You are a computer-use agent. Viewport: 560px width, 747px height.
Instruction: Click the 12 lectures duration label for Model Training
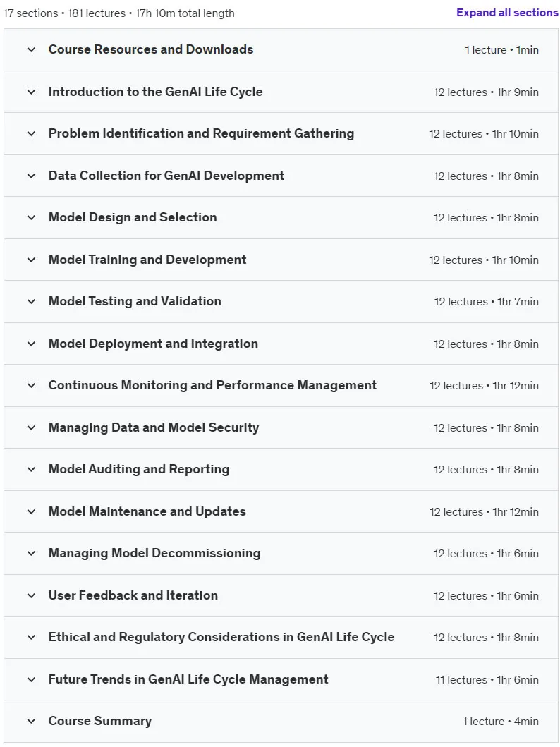(484, 260)
